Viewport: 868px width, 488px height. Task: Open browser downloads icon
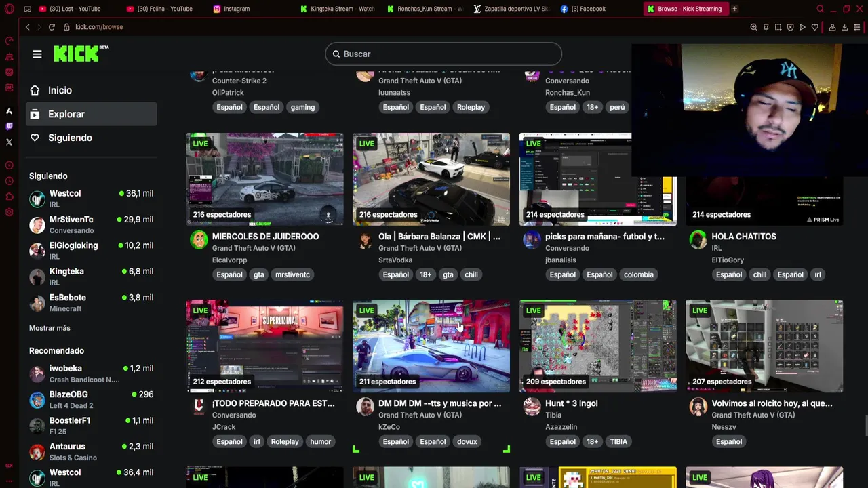click(x=844, y=27)
